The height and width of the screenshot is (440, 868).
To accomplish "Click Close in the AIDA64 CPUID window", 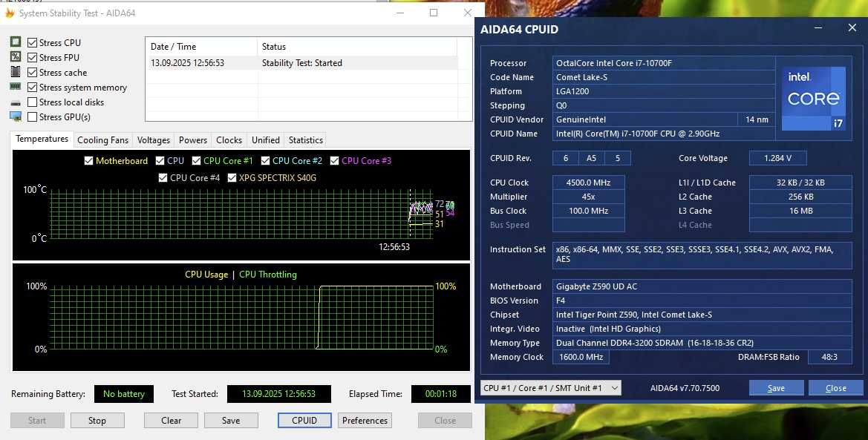I will click(836, 388).
